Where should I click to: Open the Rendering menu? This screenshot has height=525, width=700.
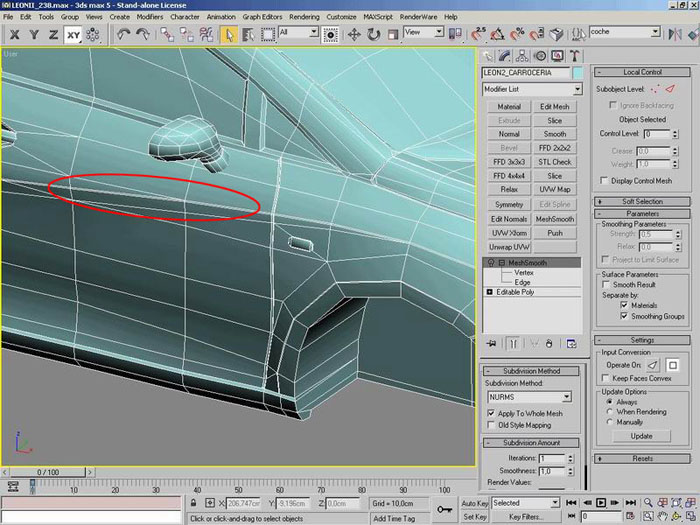304,17
